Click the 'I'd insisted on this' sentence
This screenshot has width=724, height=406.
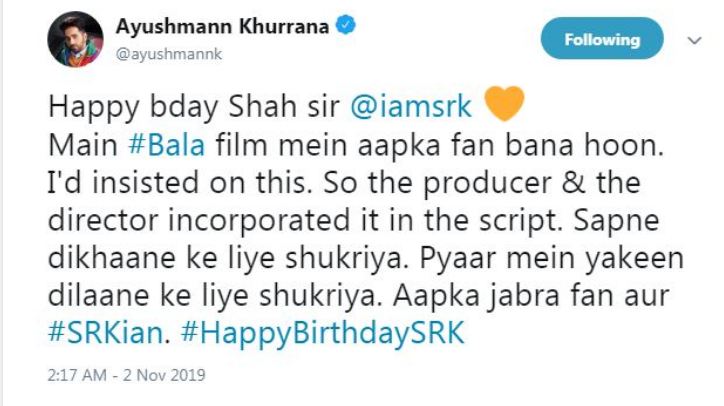click(x=177, y=183)
